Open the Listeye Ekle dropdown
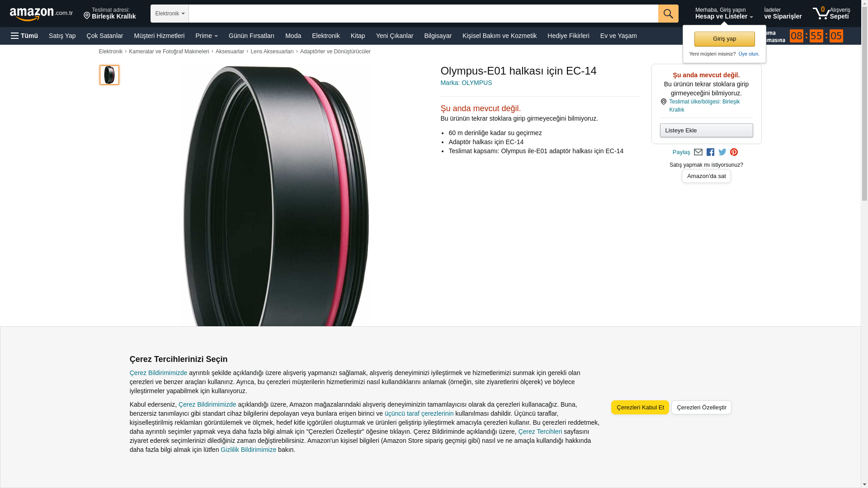Image resolution: width=868 pixels, height=488 pixels. (706, 131)
